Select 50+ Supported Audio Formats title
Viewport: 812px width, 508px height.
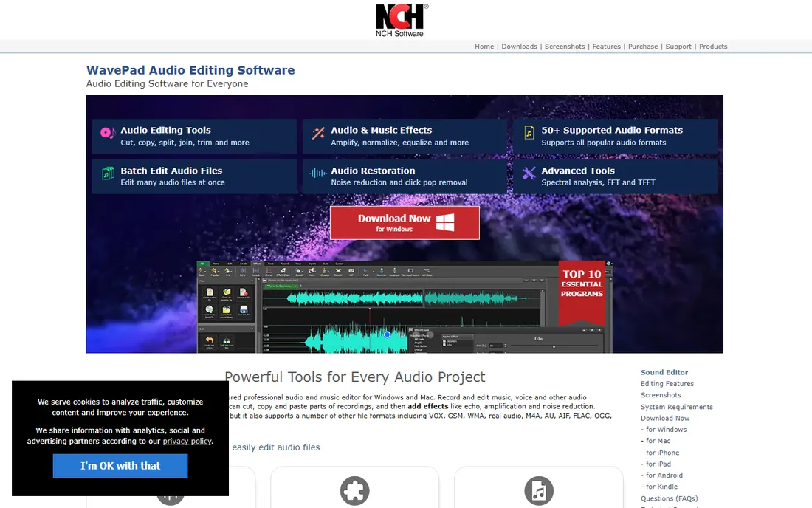click(612, 131)
